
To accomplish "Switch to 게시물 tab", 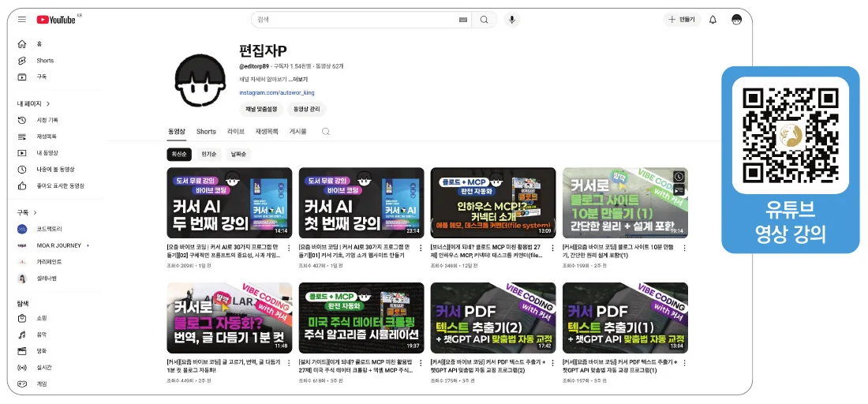I will click(x=297, y=132).
